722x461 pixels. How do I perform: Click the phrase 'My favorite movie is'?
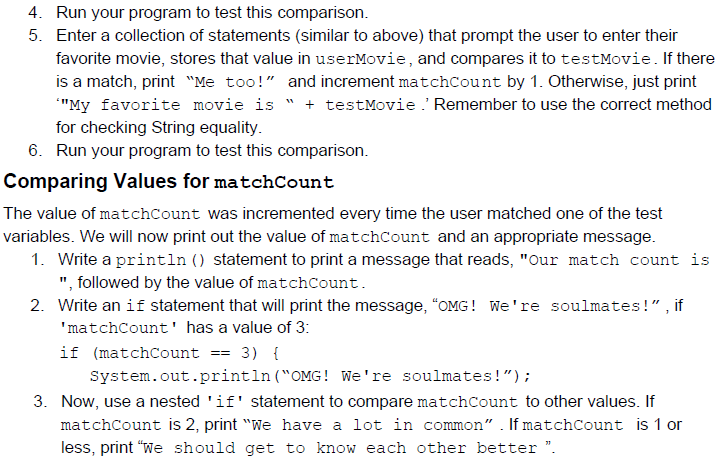click(171, 105)
